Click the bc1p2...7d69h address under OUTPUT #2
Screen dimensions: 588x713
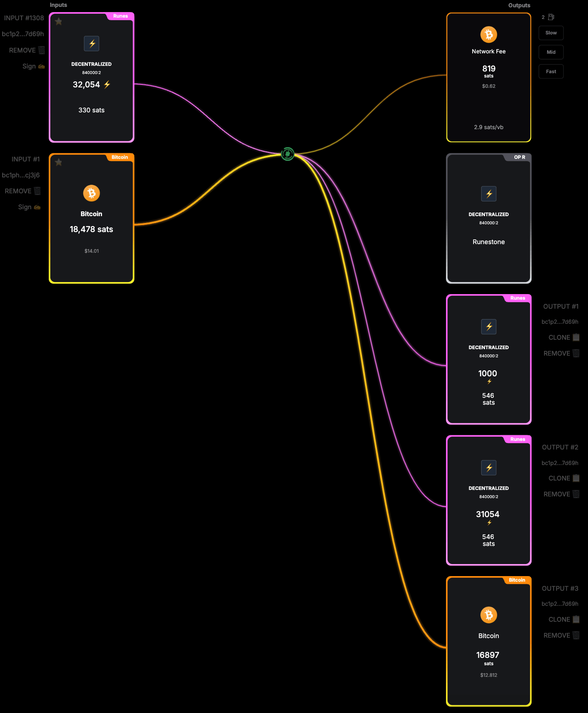[560, 463]
